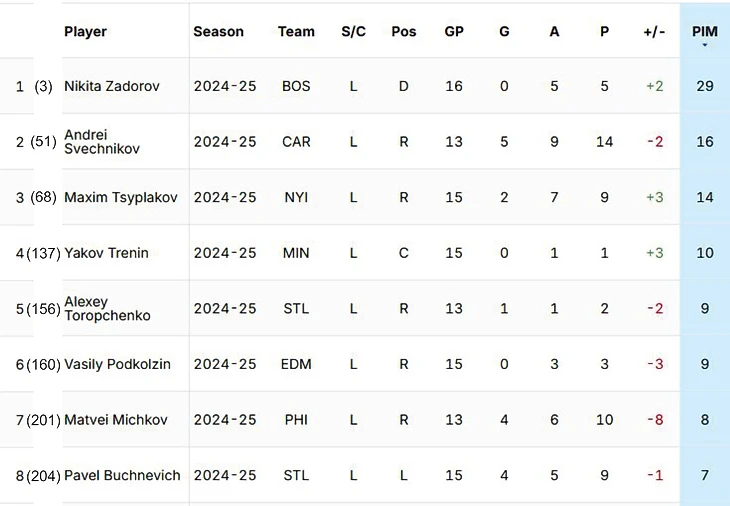Sort by the GP column header
Viewport: 730px width, 506px height.
tap(454, 31)
